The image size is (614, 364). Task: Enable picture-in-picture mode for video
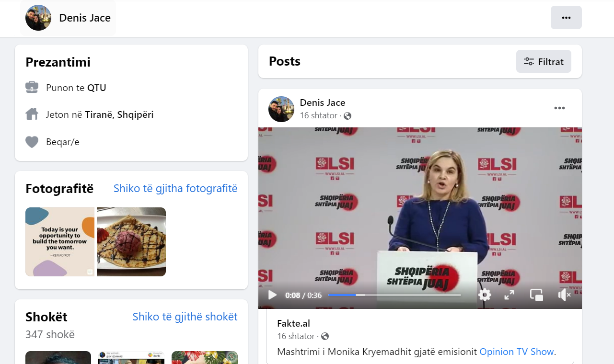536,295
